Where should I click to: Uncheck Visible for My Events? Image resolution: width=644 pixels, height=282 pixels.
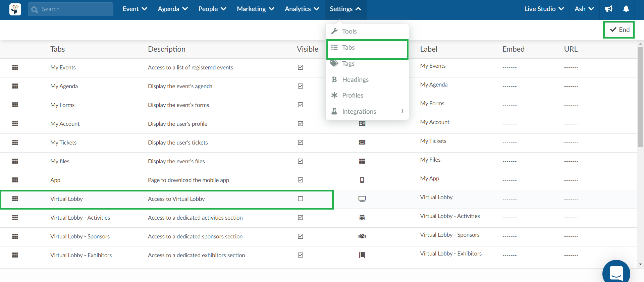coord(301,67)
